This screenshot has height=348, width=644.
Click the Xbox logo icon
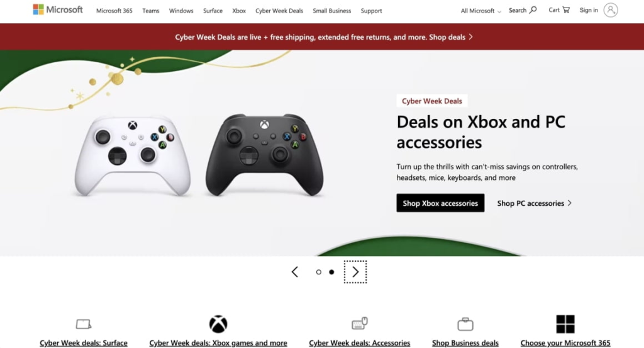point(218,323)
